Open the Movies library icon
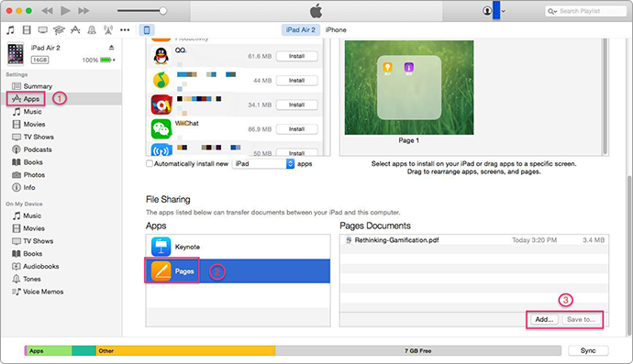 (27, 30)
